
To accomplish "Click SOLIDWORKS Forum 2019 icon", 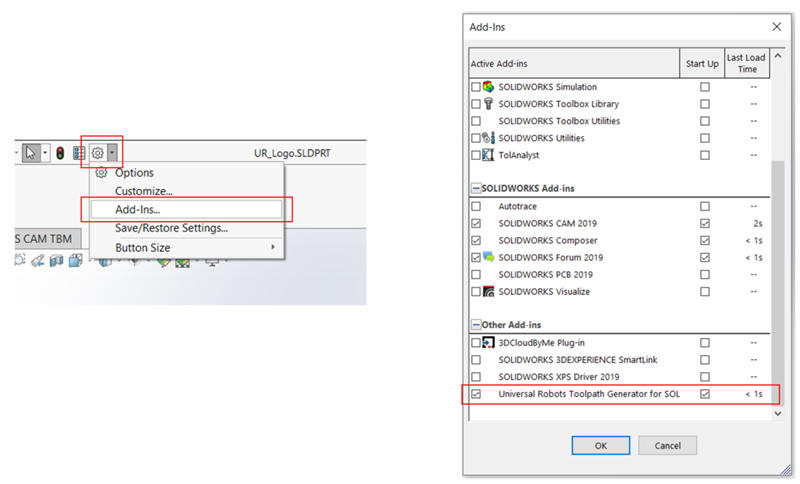I will (488, 257).
